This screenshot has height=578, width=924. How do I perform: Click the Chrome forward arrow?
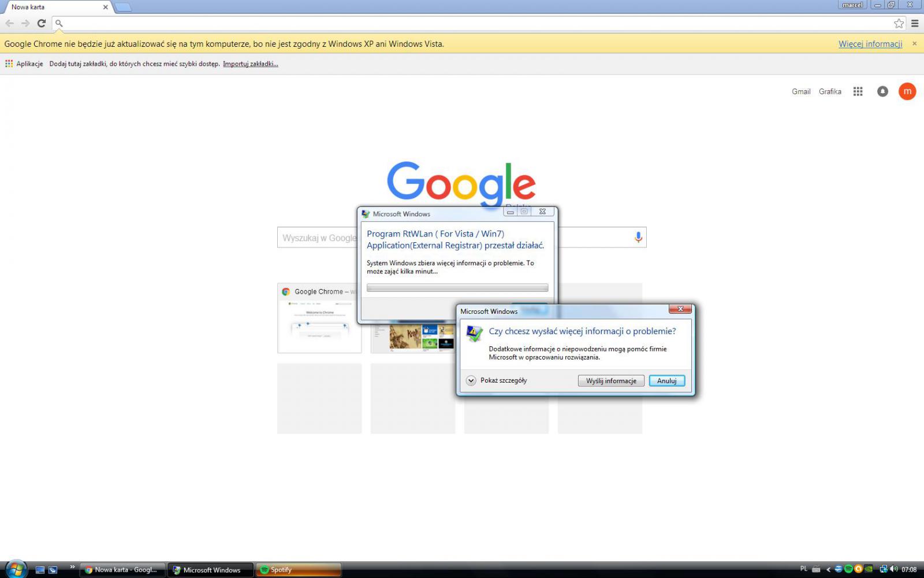[x=25, y=23]
